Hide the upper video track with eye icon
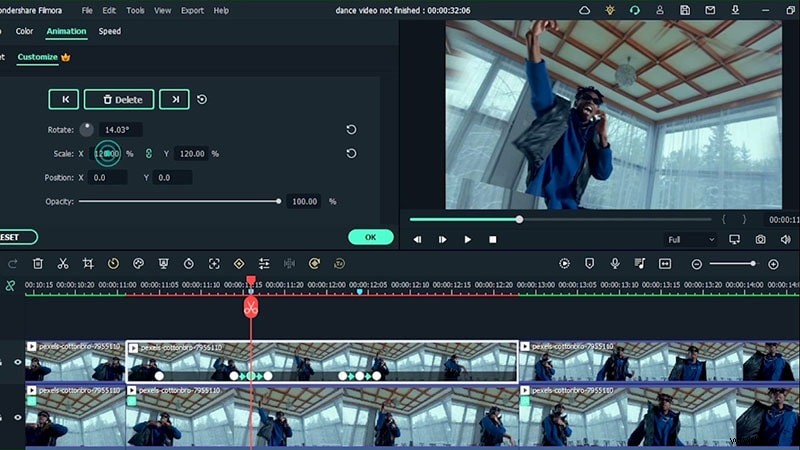The height and width of the screenshot is (450, 800). 17,362
